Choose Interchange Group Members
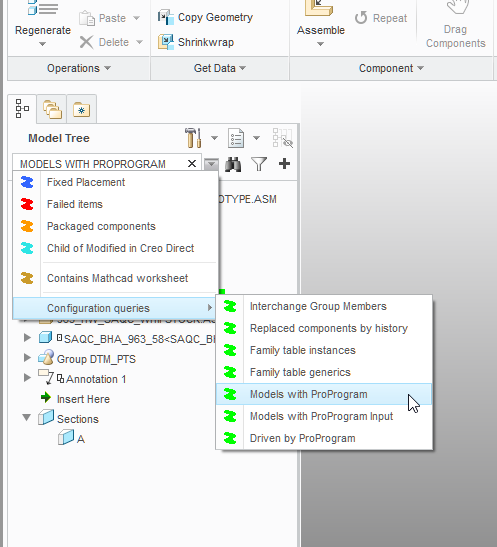497x547 pixels. pos(324,306)
